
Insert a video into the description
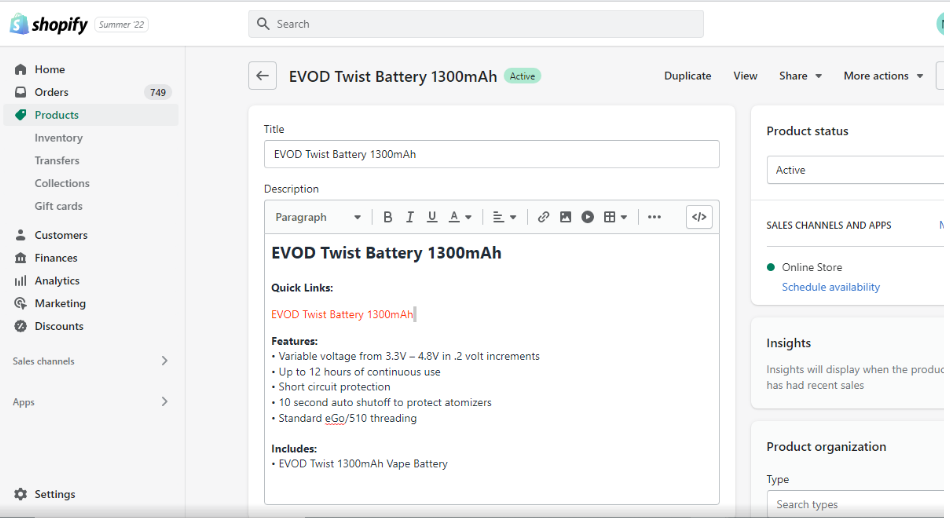pyautogui.click(x=588, y=217)
